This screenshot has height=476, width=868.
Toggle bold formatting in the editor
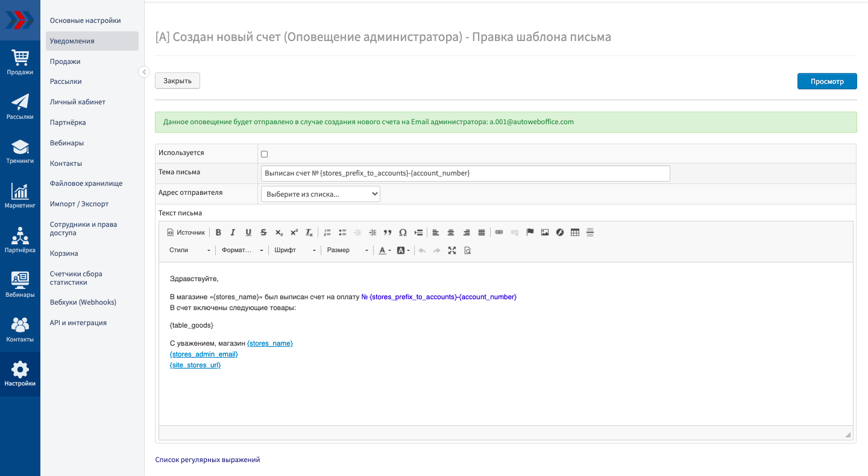218,232
